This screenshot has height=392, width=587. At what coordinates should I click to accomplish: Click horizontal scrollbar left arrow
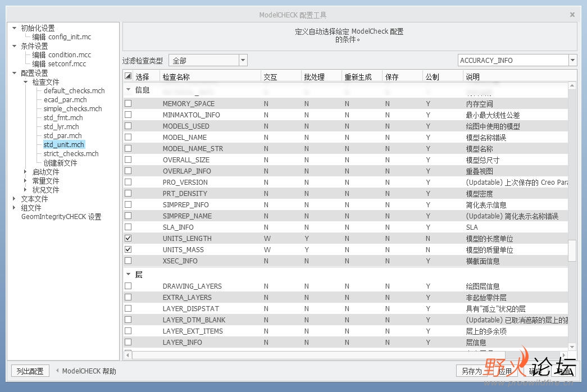[x=128, y=354]
